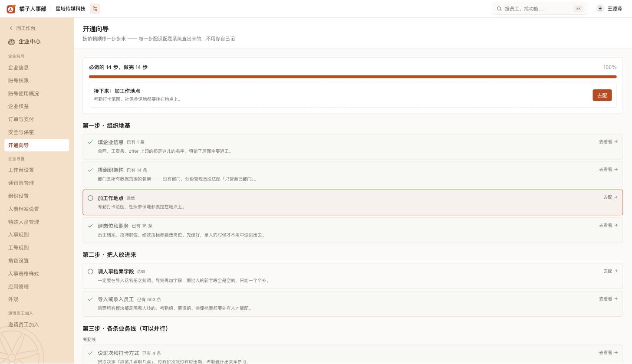This screenshot has height=364, width=632.
Task: Click 去配 link for 调人事档案字段
Action: click(610, 271)
